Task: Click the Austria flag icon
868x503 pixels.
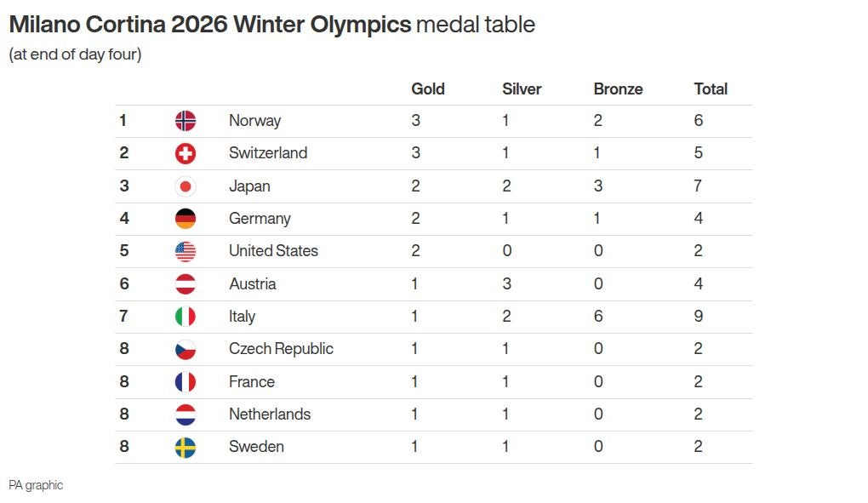Action: click(186, 284)
